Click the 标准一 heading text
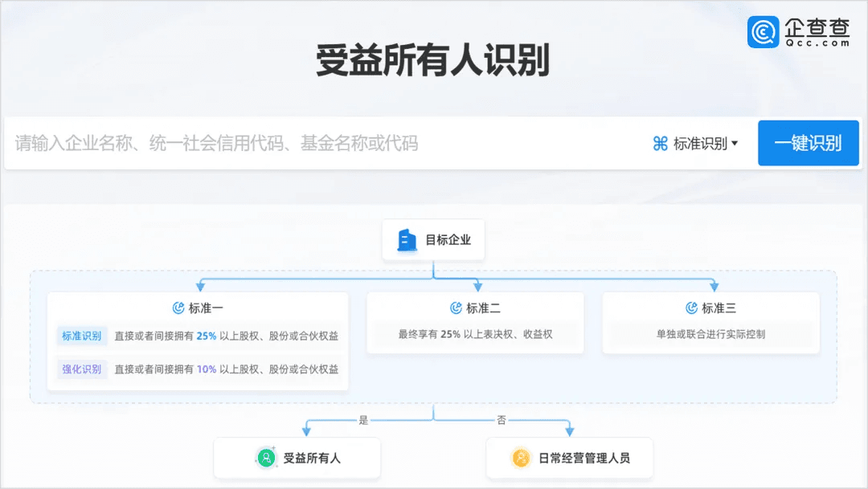Viewport: 868px width, 489px height. coord(206,308)
